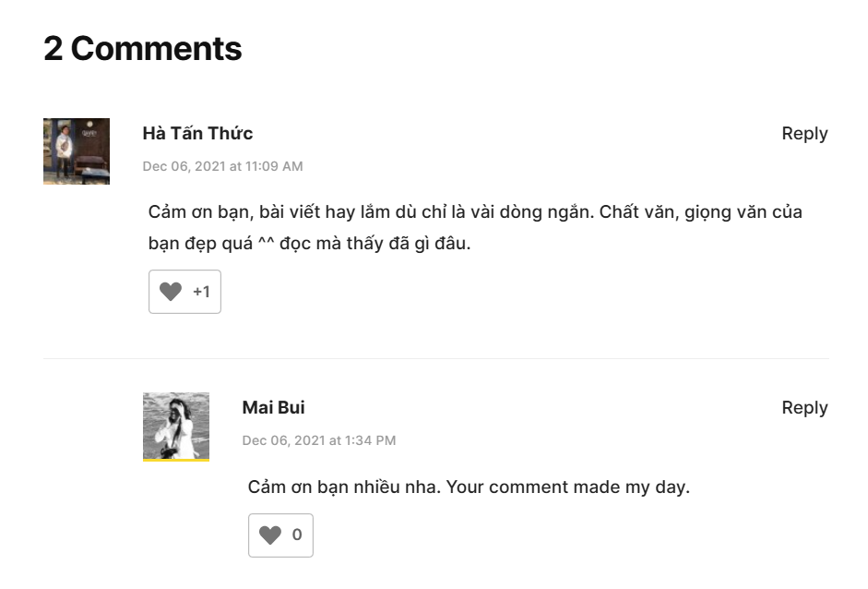Click the divider line between the comments
868x589 pixels.
435,358
